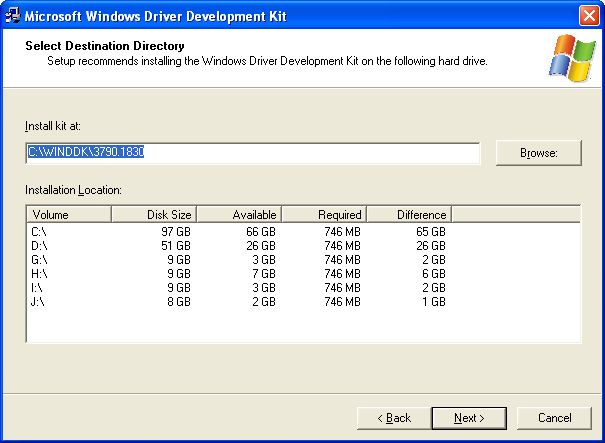Close the Driver Development Kit dialog
The width and height of the screenshot is (605, 443).
(x=589, y=16)
